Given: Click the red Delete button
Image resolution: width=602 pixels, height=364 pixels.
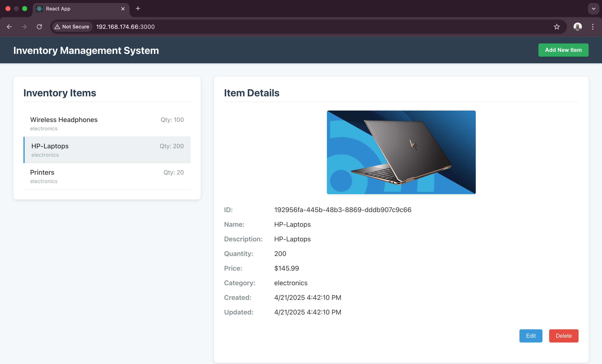Looking at the screenshot, I should [564, 336].
